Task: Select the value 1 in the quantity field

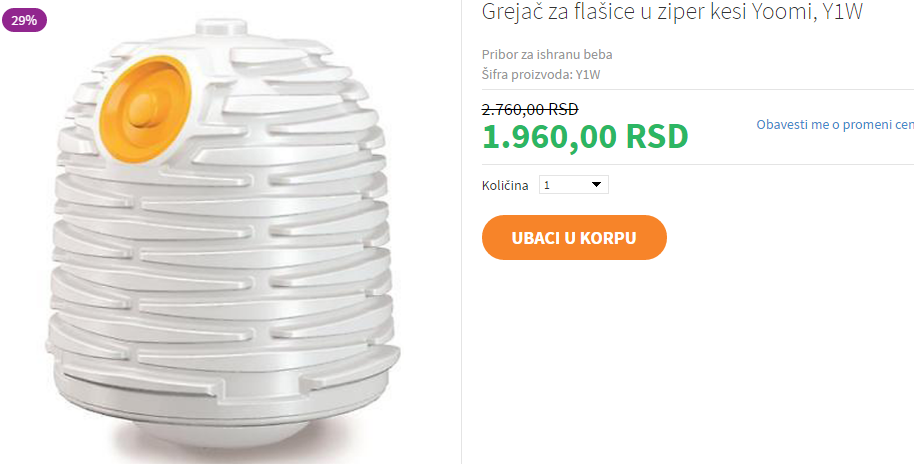Action: [x=547, y=185]
